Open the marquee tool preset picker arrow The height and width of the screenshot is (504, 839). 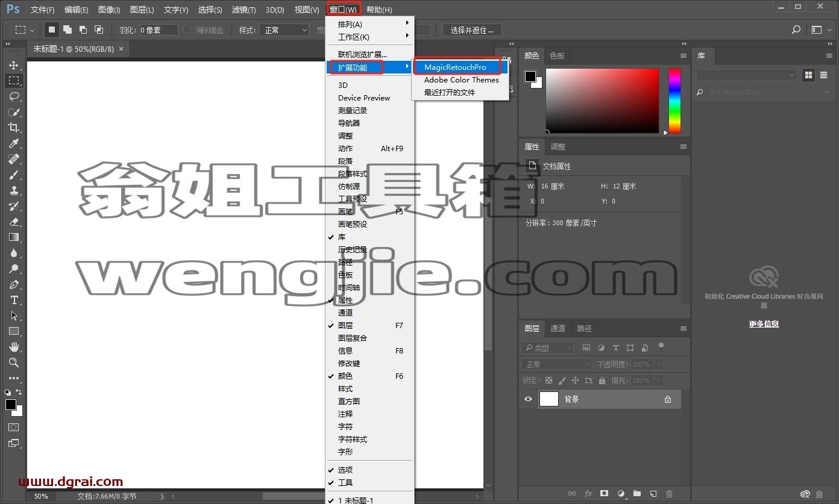coord(32,30)
